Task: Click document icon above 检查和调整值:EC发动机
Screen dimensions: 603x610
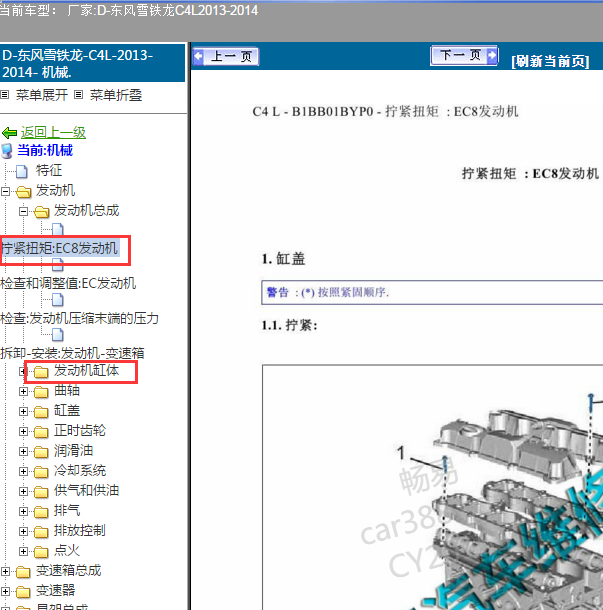Action: point(58,265)
